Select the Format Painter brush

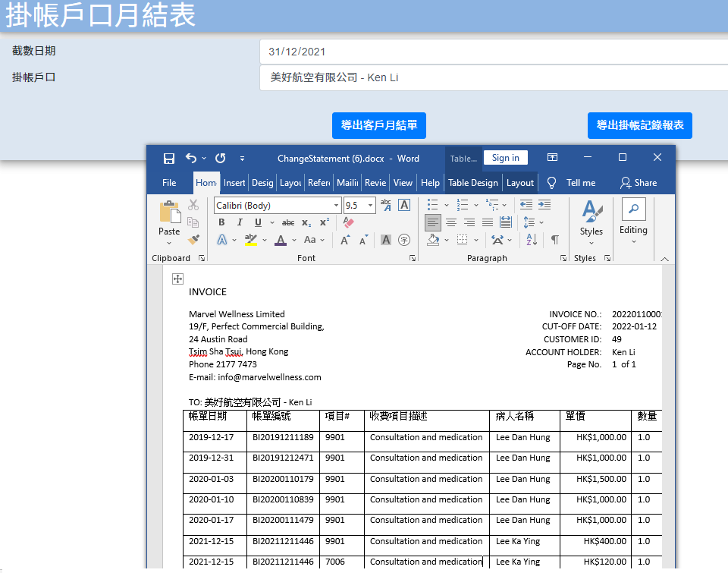(x=193, y=239)
